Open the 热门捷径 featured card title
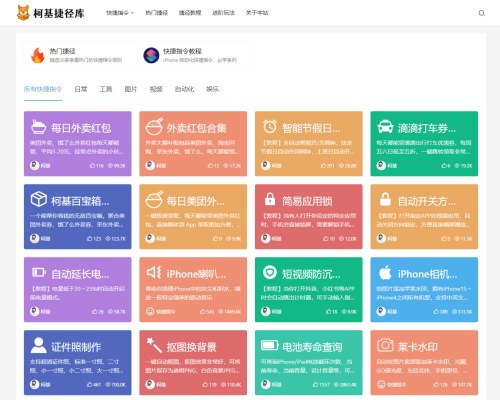 tap(62, 51)
